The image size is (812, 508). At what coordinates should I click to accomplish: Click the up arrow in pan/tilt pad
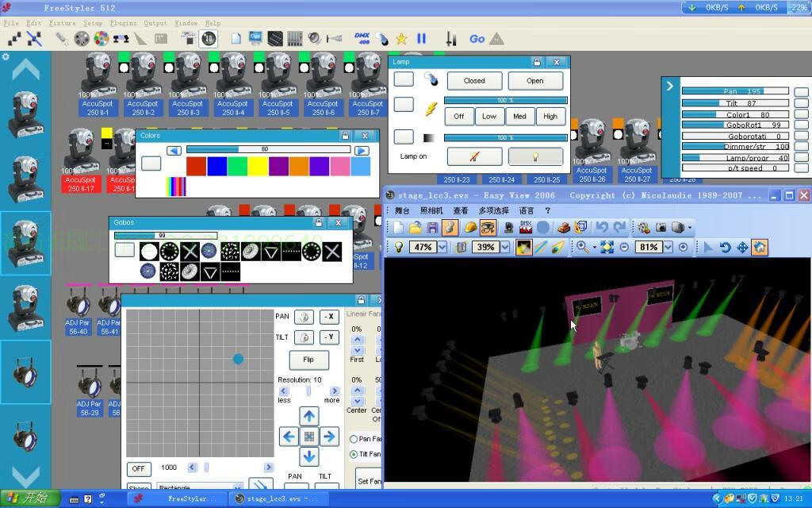308,416
